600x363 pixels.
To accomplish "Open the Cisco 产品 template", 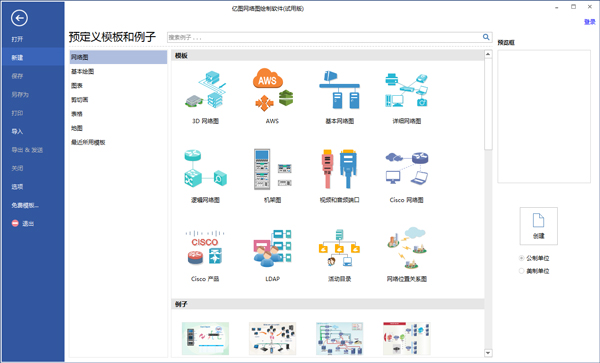I will click(205, 248).
